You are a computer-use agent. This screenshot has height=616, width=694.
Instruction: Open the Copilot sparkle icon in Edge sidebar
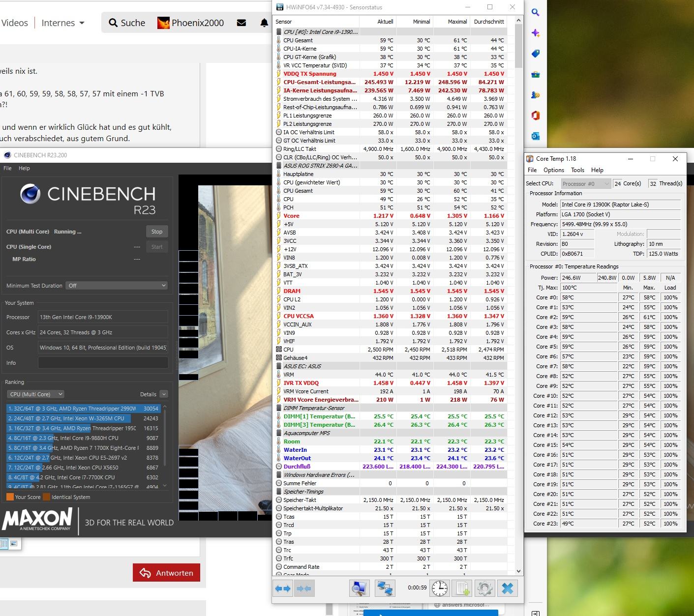pyautogui.click(x=536, y=33)
